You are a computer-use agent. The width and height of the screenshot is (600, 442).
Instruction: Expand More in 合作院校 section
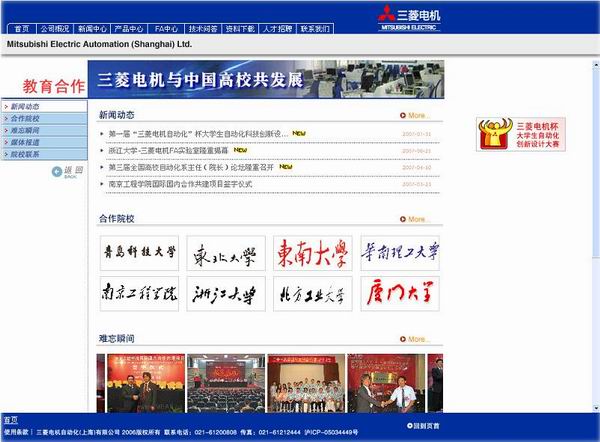[x=414, y=219]
